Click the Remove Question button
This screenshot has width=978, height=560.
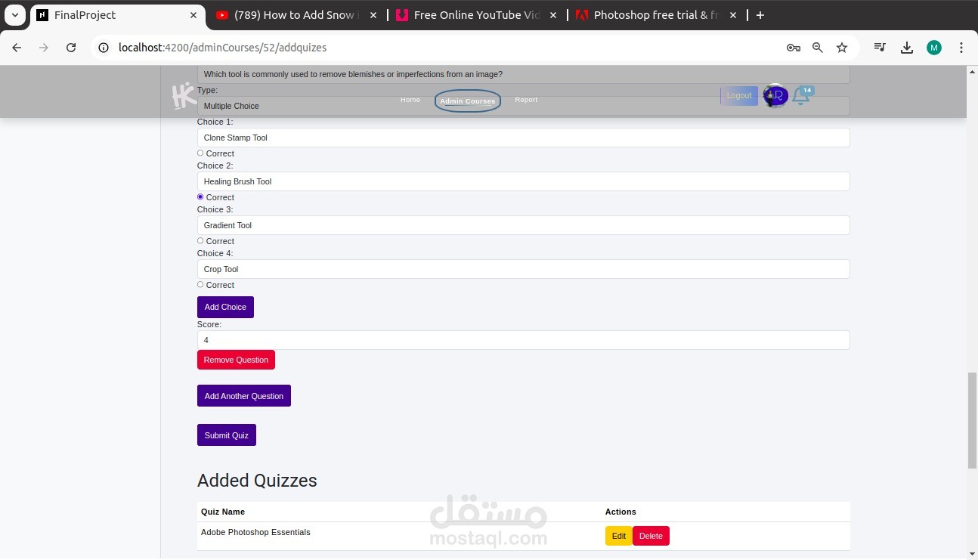[236, 360]
